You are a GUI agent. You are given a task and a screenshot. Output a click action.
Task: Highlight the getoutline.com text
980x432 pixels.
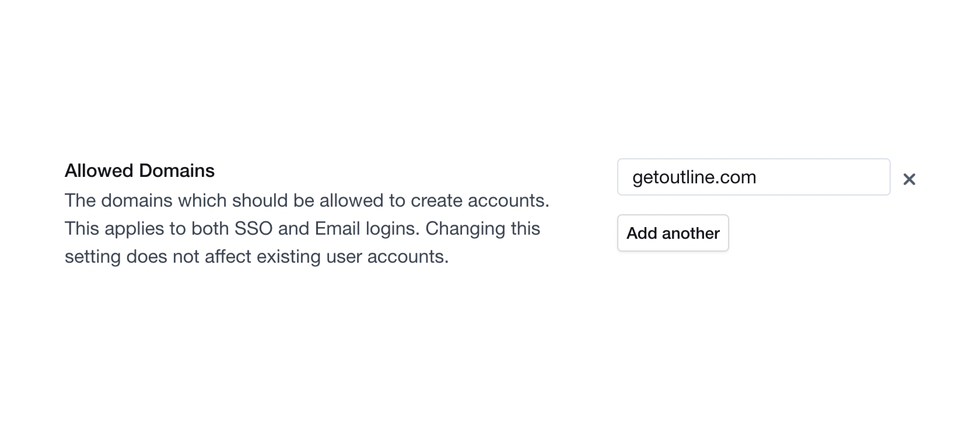[694, 176]
